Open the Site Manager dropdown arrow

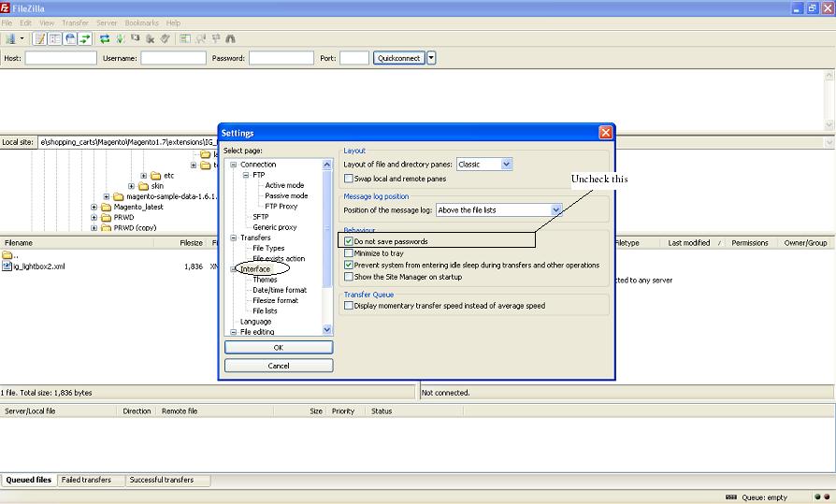[22, 38]
